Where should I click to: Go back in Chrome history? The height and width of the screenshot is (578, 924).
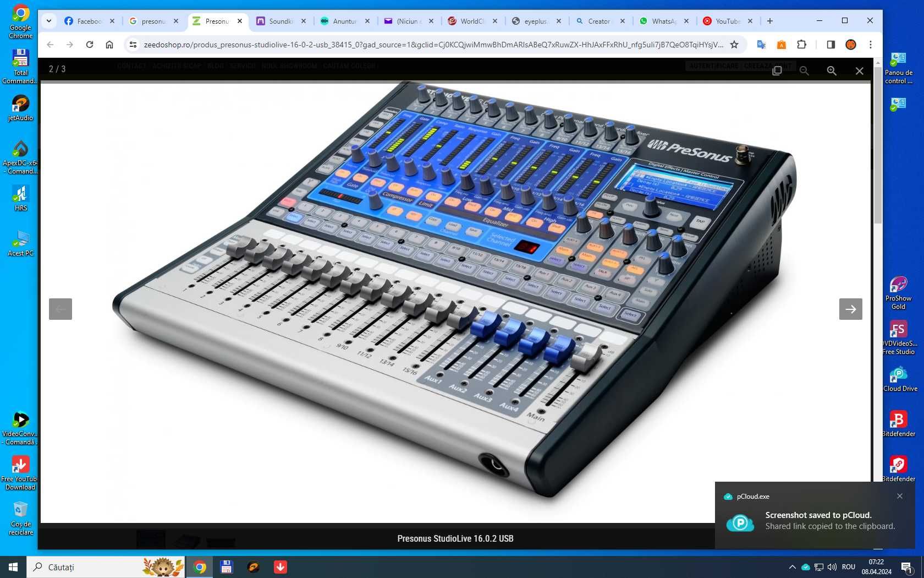pos(50,45)
